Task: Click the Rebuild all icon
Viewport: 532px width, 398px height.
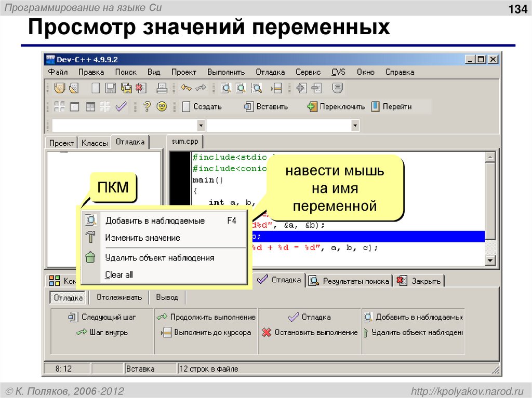Action: pyautogui.click(x=105, y=107)
